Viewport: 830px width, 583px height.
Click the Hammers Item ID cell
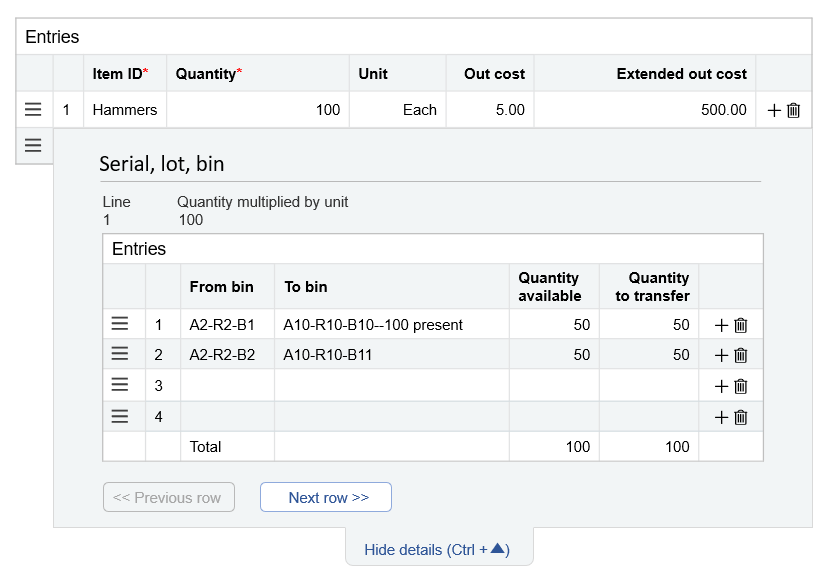click(125, 110)
